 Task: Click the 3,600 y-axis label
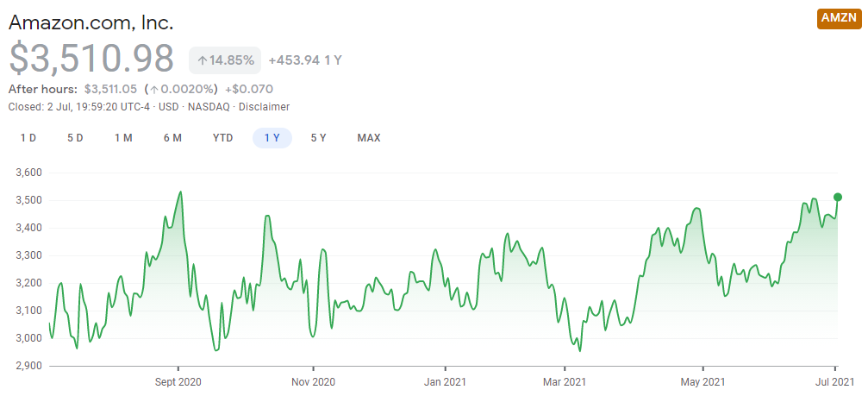point(27,173)
